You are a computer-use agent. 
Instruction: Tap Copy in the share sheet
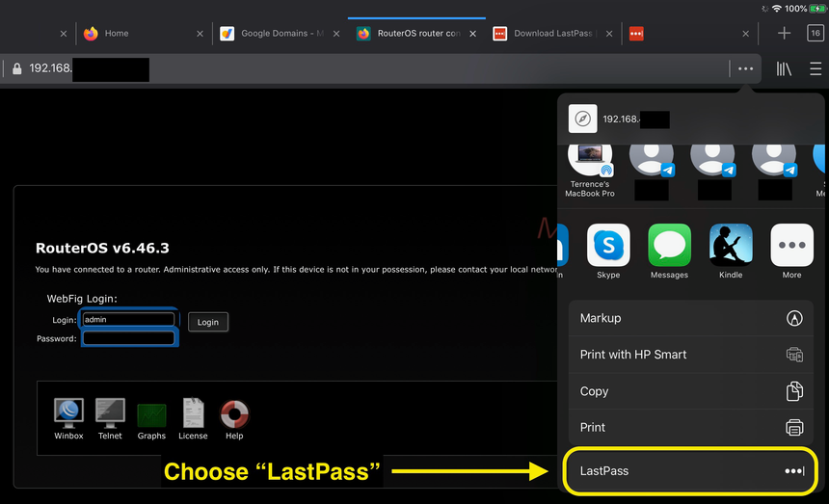tap(691, 391)
